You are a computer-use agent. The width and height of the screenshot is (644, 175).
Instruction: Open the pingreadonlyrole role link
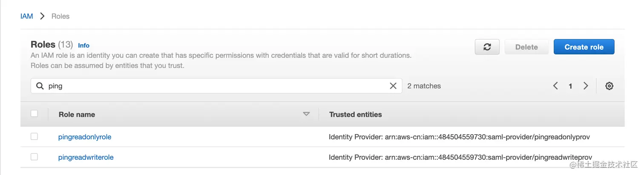click(85, 137)
